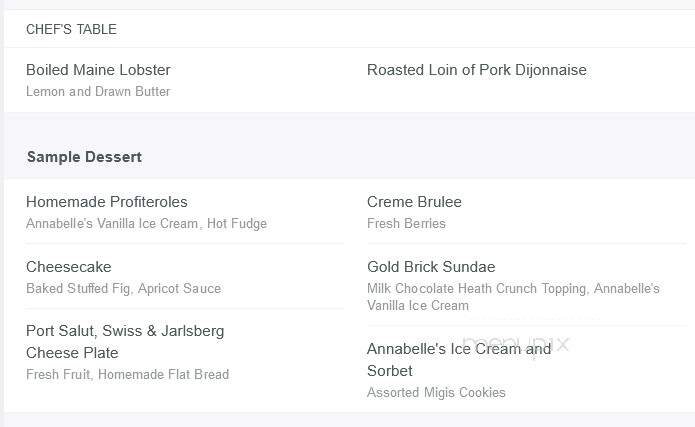Click Vanilla Ice Cream line under Gold Brick Sundae

point(418,306)
